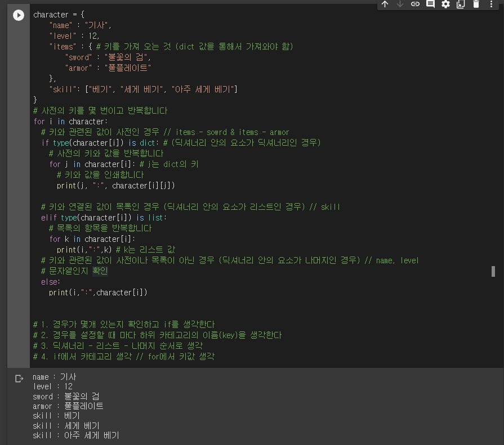Click the output line 'name : 기사'
Image resolution: width=504 pixels, height=445 pixels.
point(54,377)
